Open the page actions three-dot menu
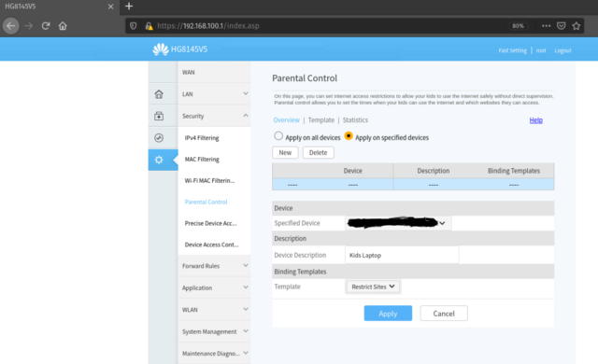598x364 pixels. [546, 26]
